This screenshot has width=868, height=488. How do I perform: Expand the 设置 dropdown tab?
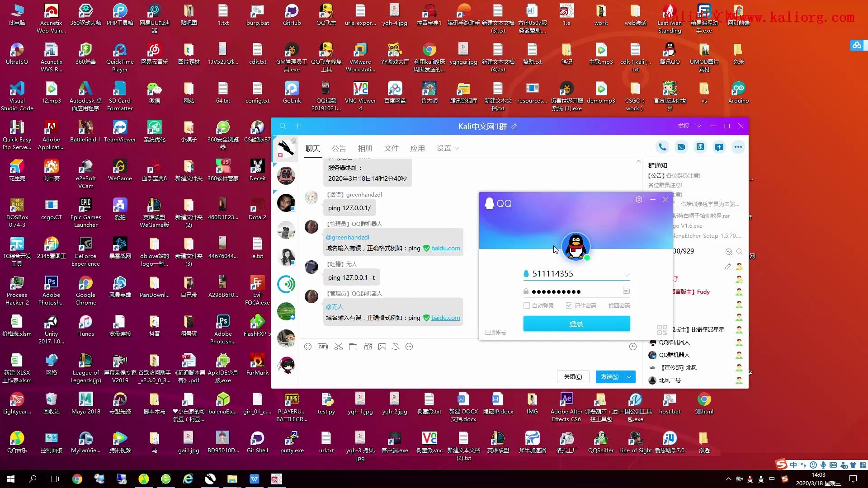[448, 148]
